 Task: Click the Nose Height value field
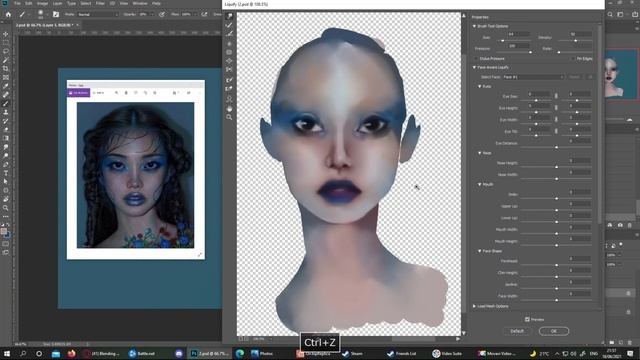pyautogui.click(x=580, y=160)
